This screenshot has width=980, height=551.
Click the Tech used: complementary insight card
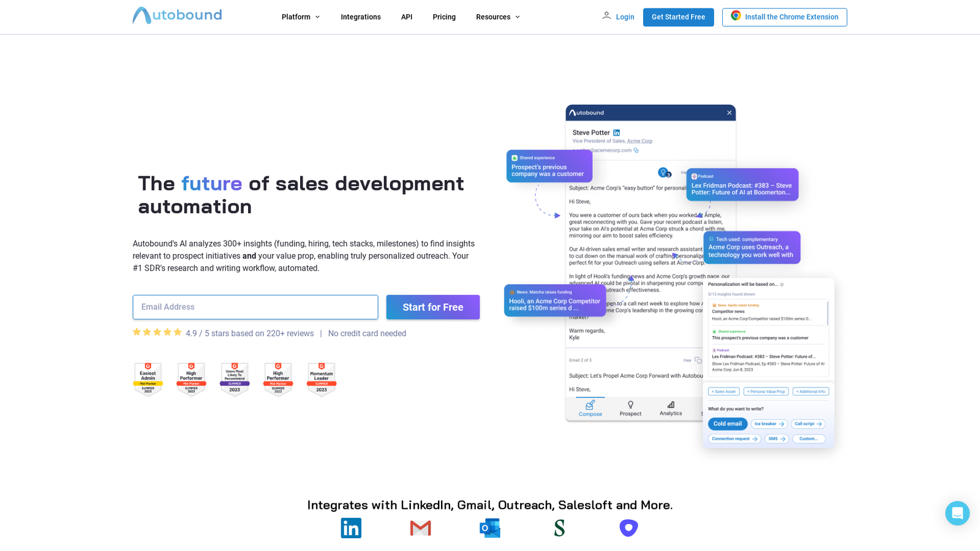pyautogui.click(x=752, y=247)
